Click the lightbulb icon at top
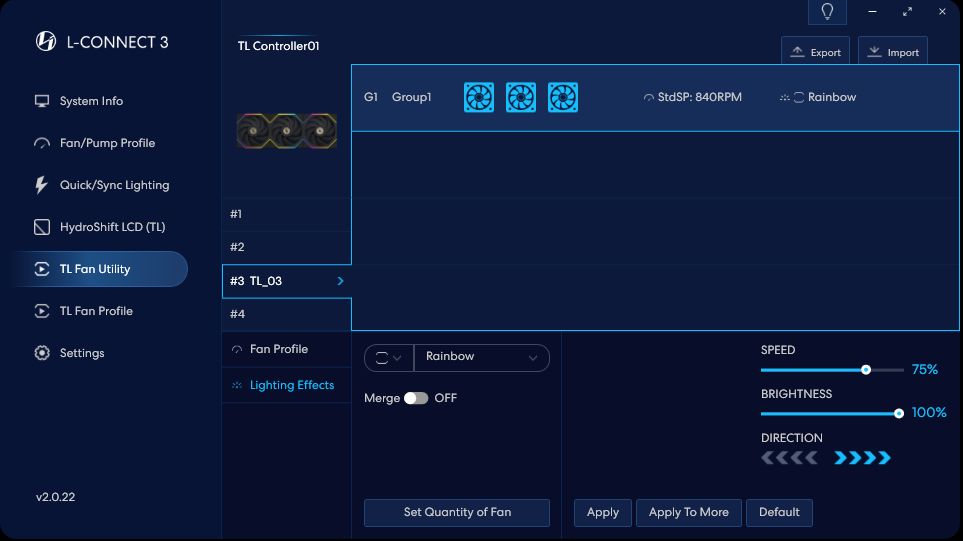This screenshot has height=541, width=963. (x=827, y=12)
